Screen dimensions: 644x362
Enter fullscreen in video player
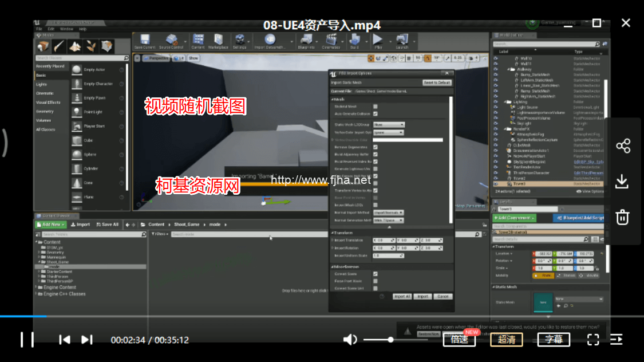[x=592, y=340]
